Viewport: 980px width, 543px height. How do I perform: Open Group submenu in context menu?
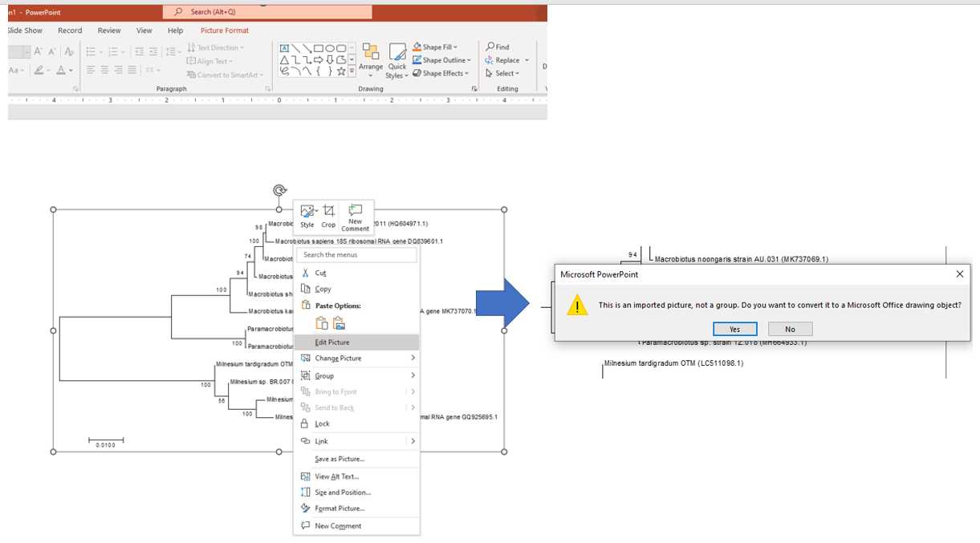point(356,375)
